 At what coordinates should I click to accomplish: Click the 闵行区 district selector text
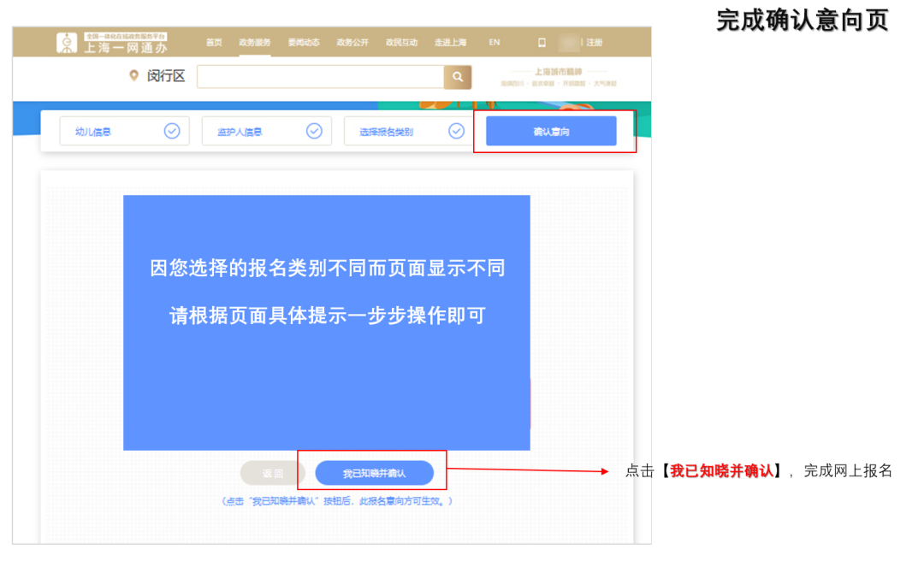pos(166,76)
